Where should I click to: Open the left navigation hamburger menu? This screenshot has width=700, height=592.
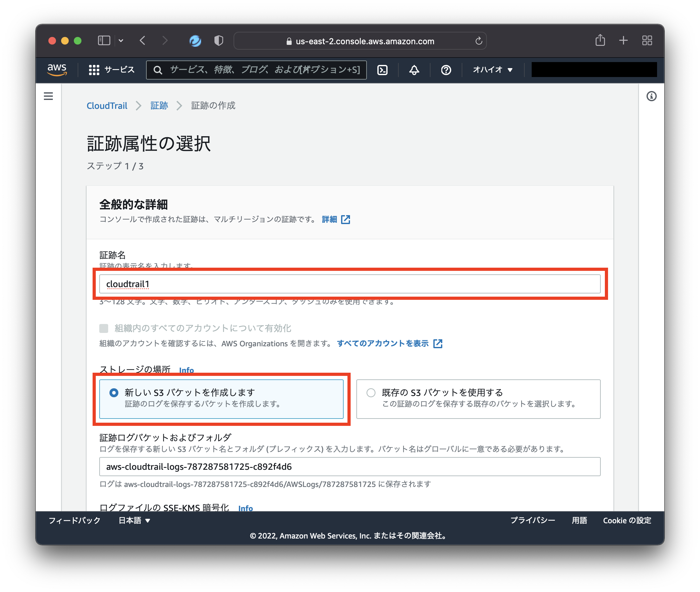[x=48, y=96]
